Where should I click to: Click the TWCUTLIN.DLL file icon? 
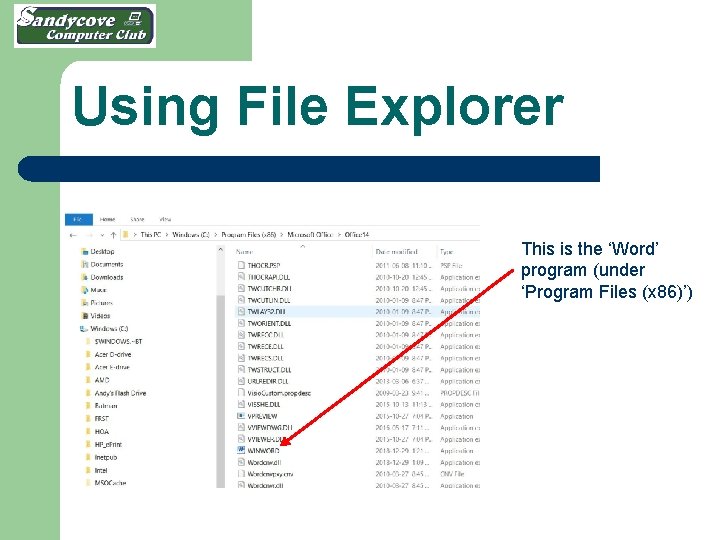click(241, 300)
